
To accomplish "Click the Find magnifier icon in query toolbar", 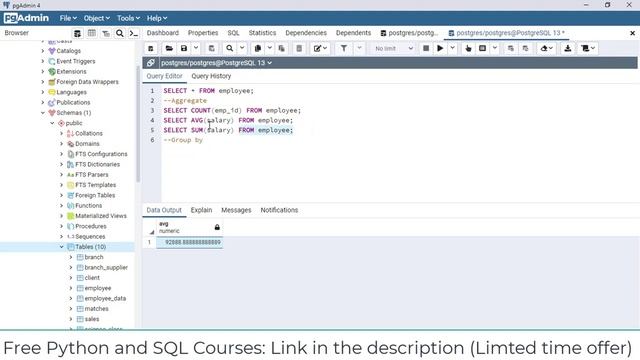I will tap(230, 48).
